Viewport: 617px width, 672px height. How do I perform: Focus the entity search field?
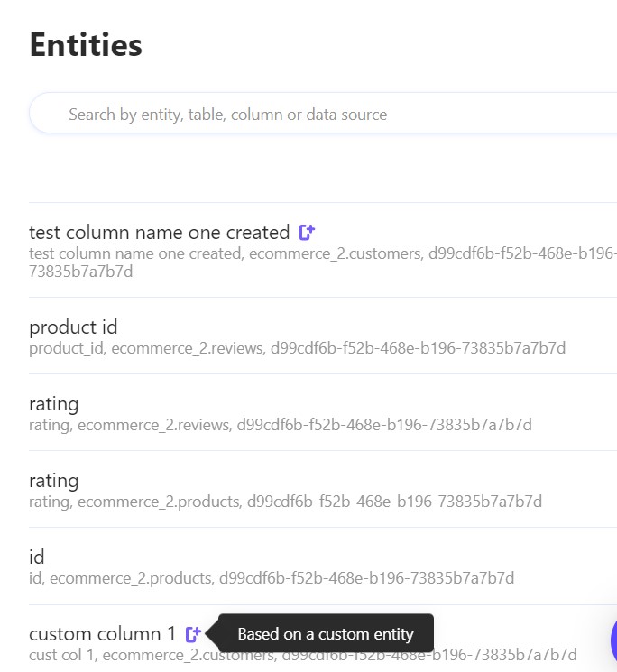316,115
